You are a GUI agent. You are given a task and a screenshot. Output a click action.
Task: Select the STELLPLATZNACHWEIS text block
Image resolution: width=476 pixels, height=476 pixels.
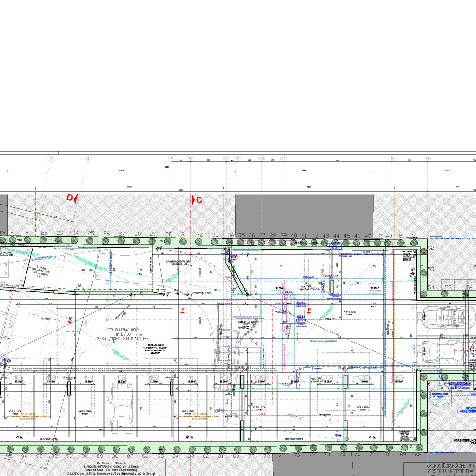(x=126, y=334)
